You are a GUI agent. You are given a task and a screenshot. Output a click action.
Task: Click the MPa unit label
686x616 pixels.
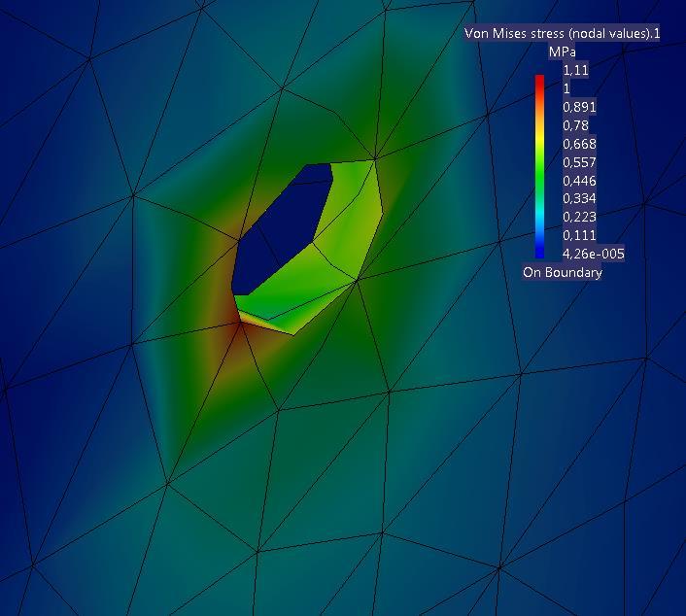coord(563,51)
